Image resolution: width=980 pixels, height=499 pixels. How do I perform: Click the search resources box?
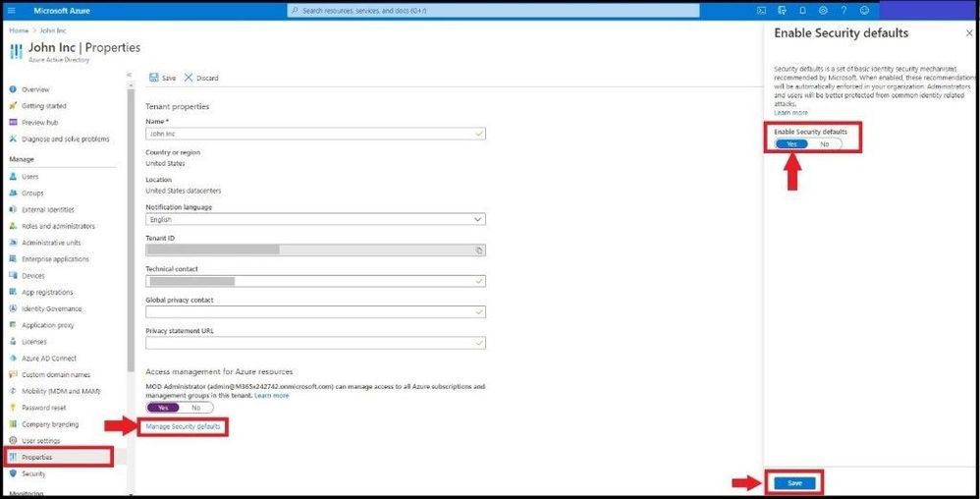pyautogui.click(x=493, y=11)
